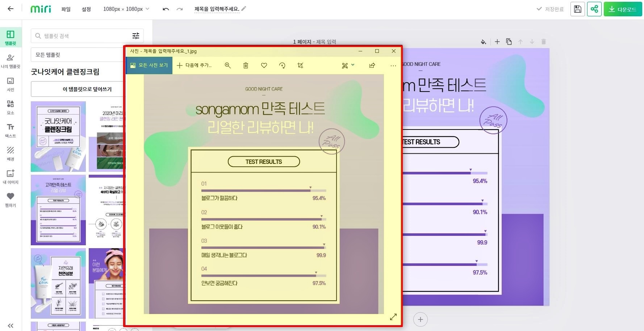Click the round plus button below canvas

[x=421, y=319]
